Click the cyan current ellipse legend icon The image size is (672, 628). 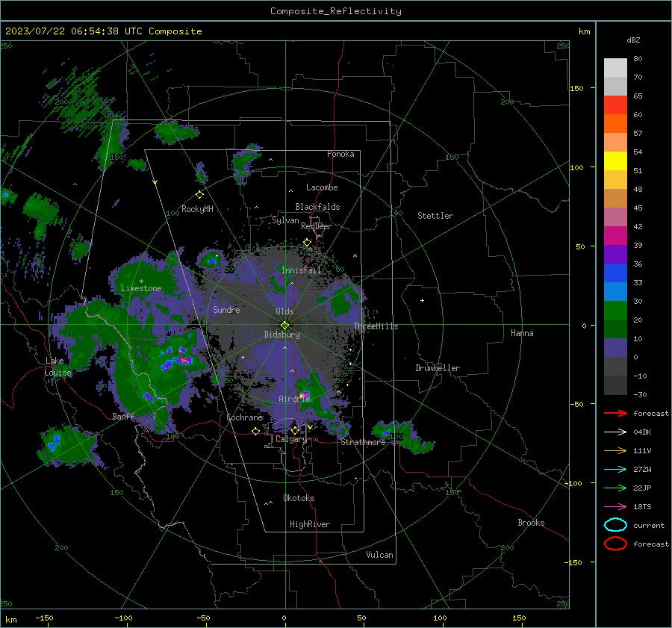615,525
